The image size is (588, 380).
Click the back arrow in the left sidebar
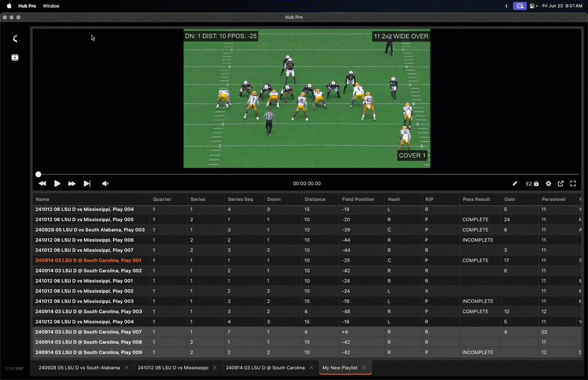pyautogui.click(x=15, y=38)
